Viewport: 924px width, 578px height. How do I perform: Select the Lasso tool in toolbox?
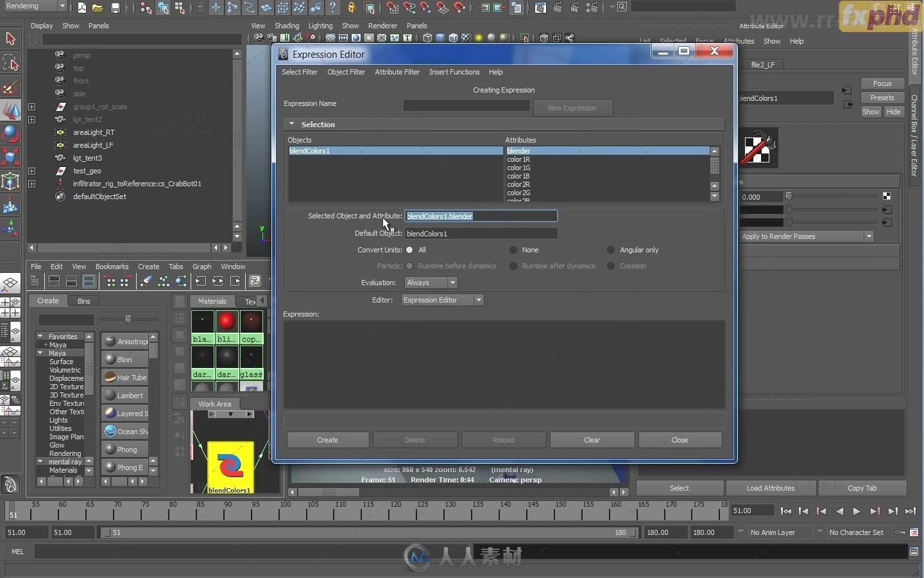click(x=10, y=63)
